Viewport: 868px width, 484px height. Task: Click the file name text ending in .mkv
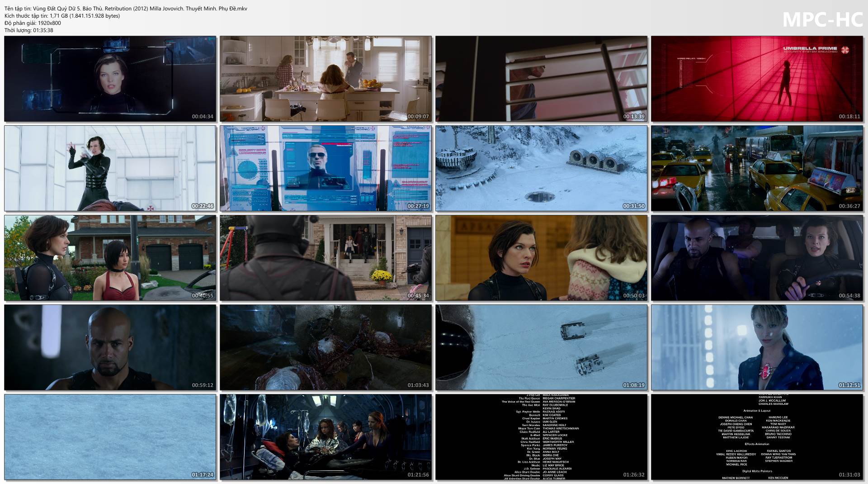(x=126, y=9)
